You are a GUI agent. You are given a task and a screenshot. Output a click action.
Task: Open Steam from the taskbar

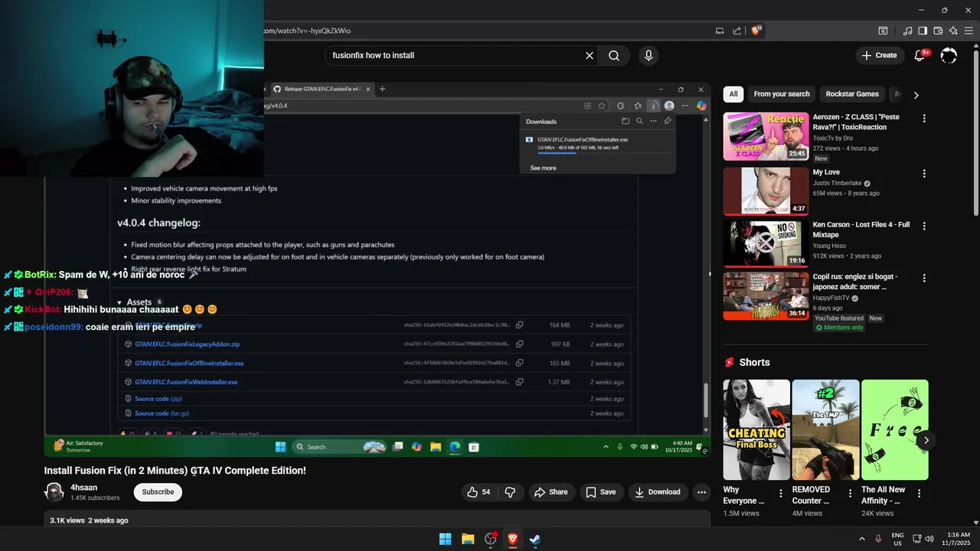[535, 539]
